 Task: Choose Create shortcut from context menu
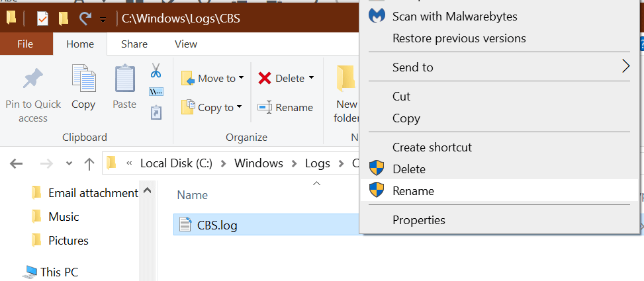coord(498,147)
